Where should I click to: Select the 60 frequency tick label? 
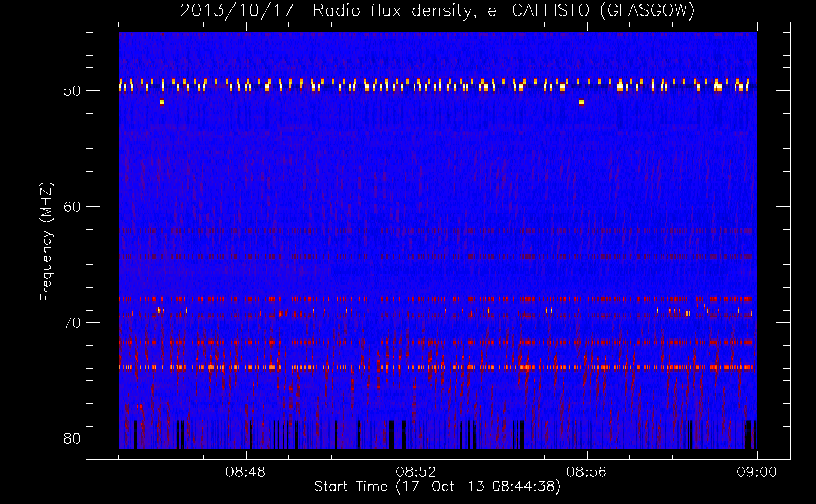coord(72,207)
